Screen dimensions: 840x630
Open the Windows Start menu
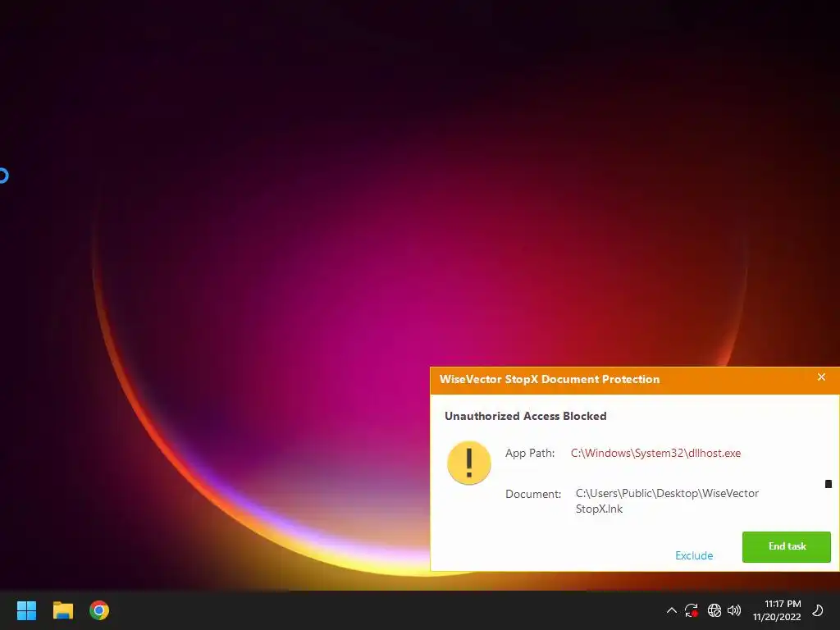click(x=26, y=610)
